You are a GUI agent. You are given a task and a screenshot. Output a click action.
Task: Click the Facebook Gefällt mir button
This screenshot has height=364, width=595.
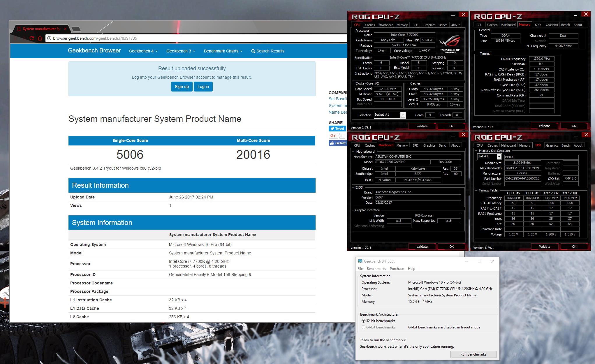pyautogui.click(x=338, y=143)
